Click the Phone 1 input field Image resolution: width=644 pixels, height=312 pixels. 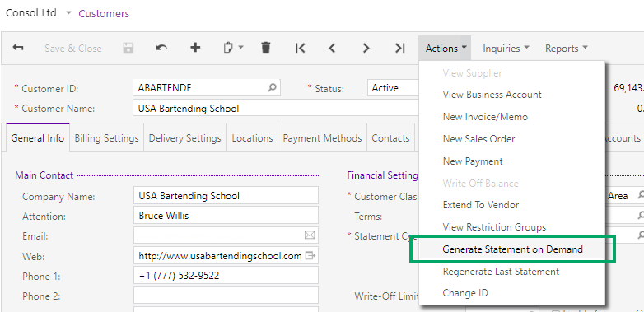coord(226,276)
